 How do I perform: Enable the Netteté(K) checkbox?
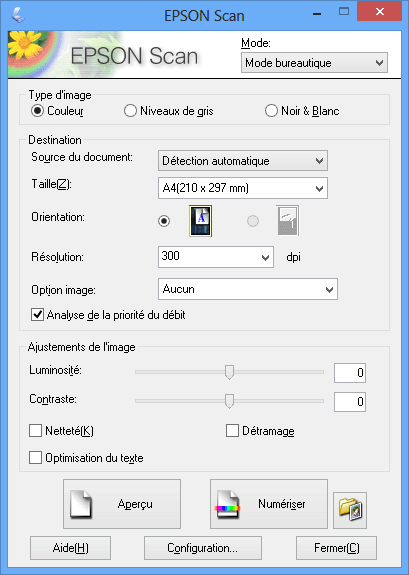click(x=35, y=431)
